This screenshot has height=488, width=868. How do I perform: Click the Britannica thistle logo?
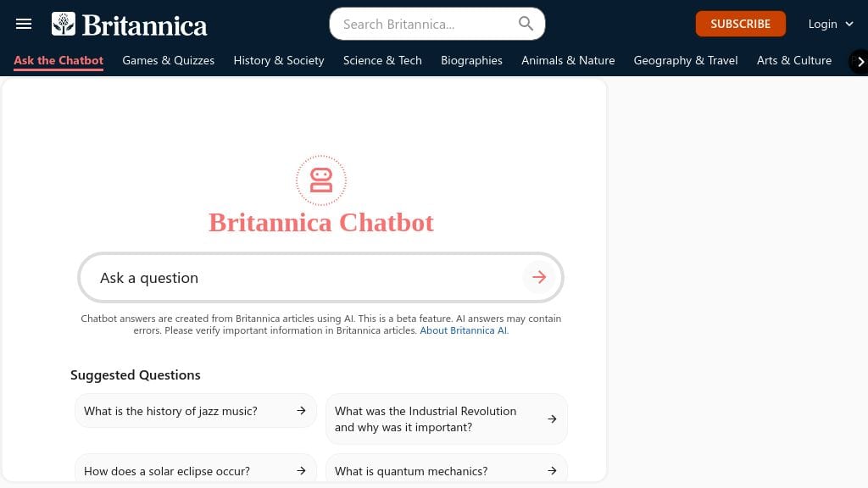pyautogui.click(x=64, y=23)
